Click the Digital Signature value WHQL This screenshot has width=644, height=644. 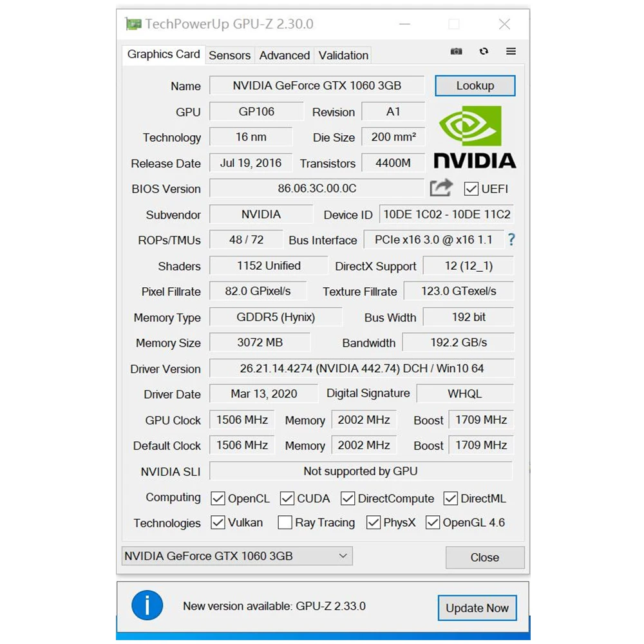click(x=465, y=393)
